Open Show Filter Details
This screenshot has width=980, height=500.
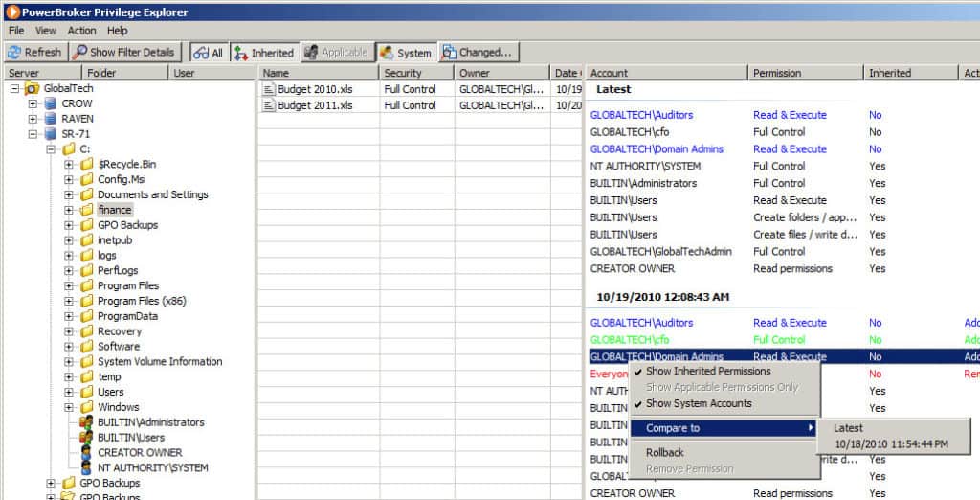pyautogui.click(x=124, y=53)
